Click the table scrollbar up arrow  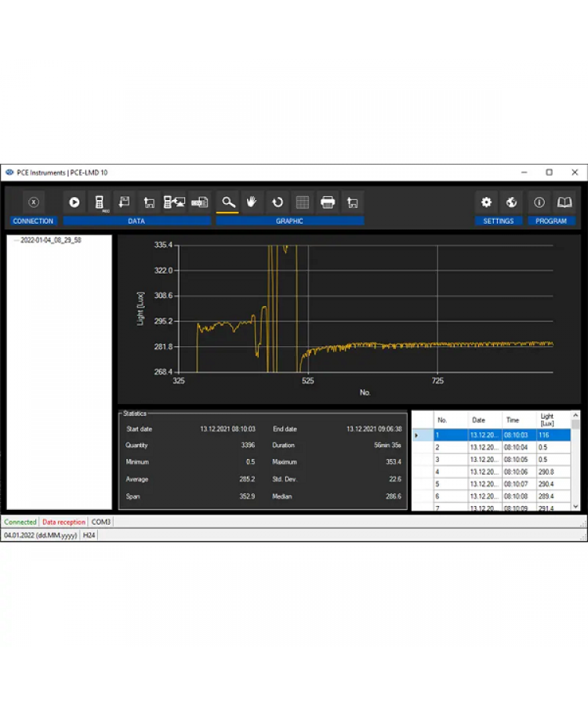pos(576,415)
